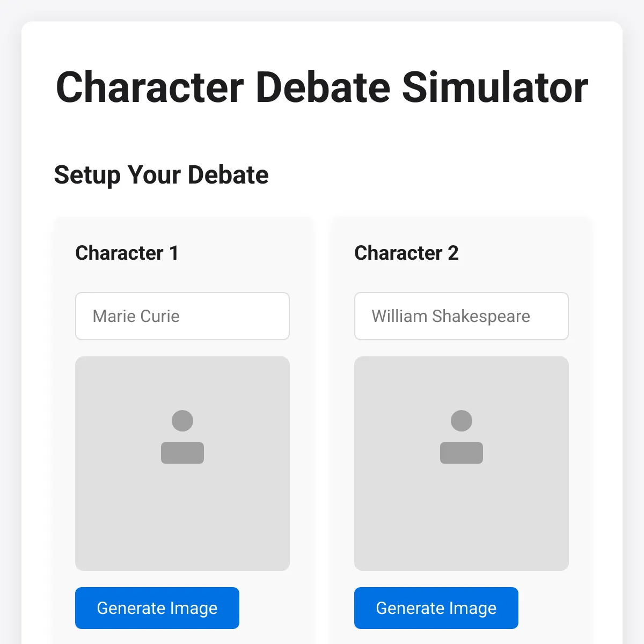Click inside the Marie Curie name field
644x644 pixels.
click(182, 316)
